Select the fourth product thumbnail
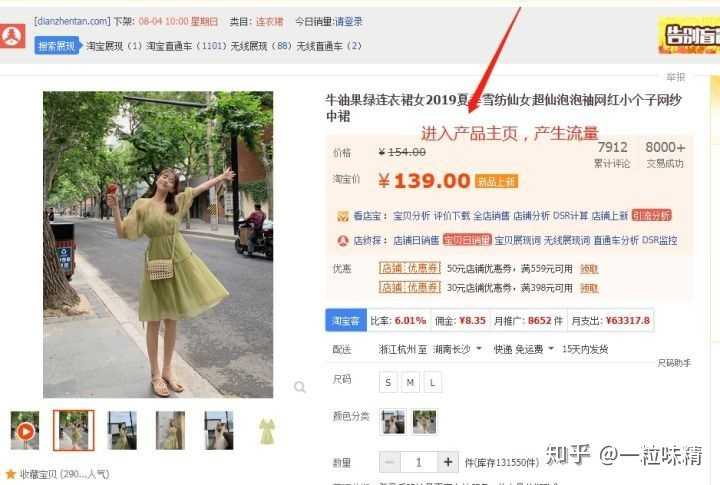 pyautogui.click(x=170, y=430)
